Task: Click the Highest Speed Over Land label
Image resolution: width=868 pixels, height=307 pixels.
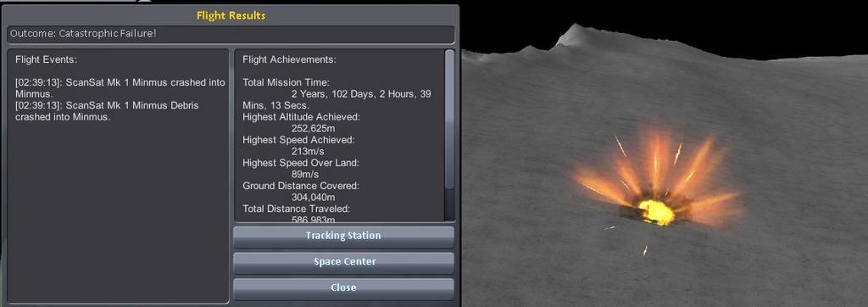Action: tap(301, 163)
